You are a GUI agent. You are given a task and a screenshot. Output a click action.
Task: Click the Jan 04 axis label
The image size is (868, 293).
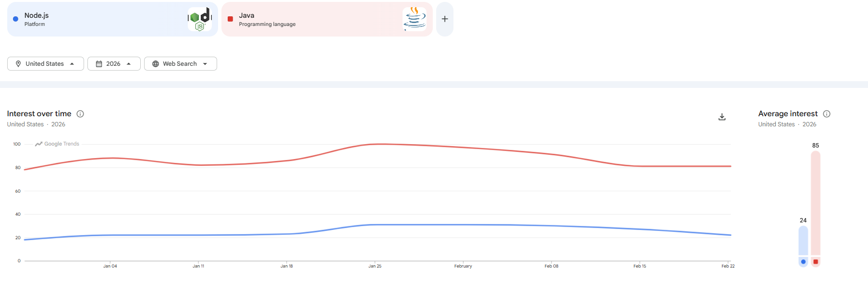[x=110, y=266]
